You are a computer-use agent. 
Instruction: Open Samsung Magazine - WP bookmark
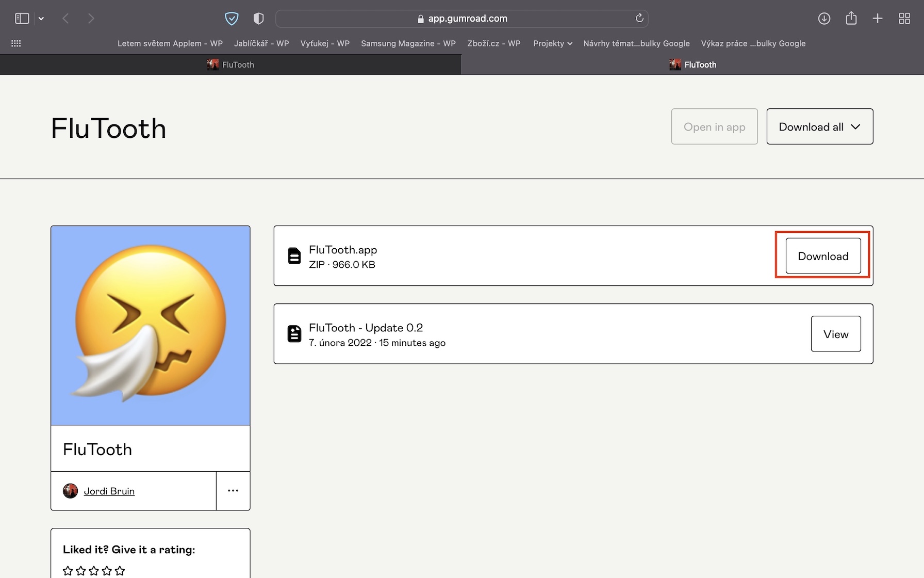point(408,43)
